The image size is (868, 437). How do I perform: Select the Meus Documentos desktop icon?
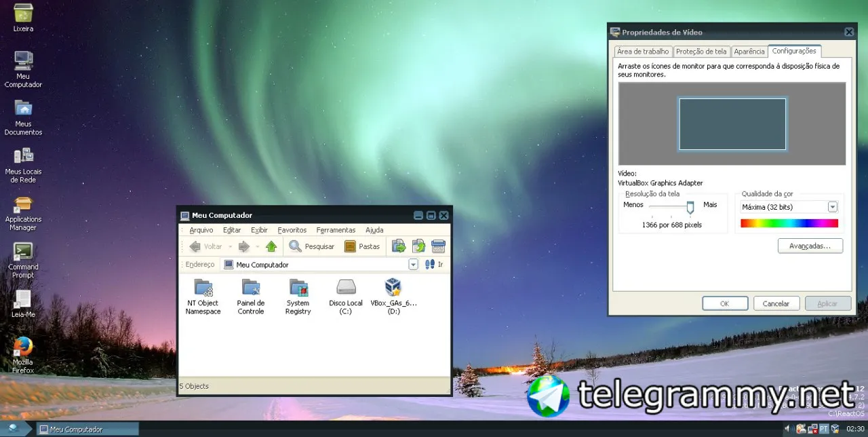tap(23, 117)
